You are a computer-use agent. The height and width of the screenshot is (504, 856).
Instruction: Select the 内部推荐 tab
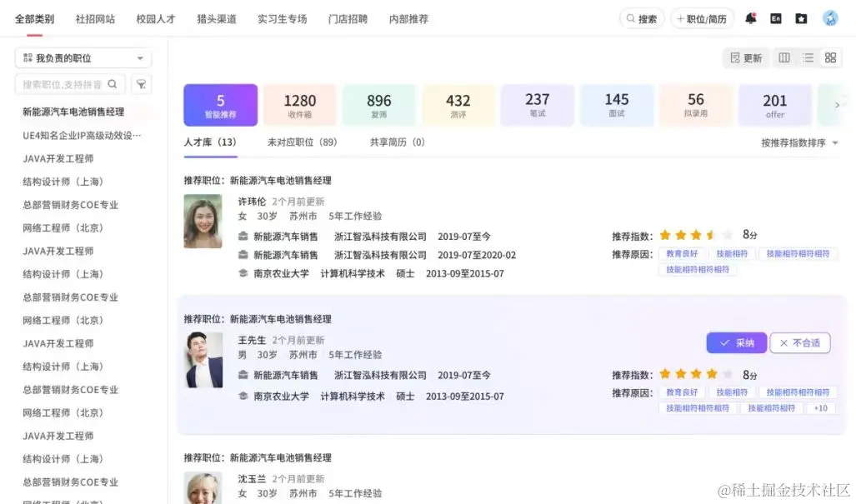coord(408,19)
